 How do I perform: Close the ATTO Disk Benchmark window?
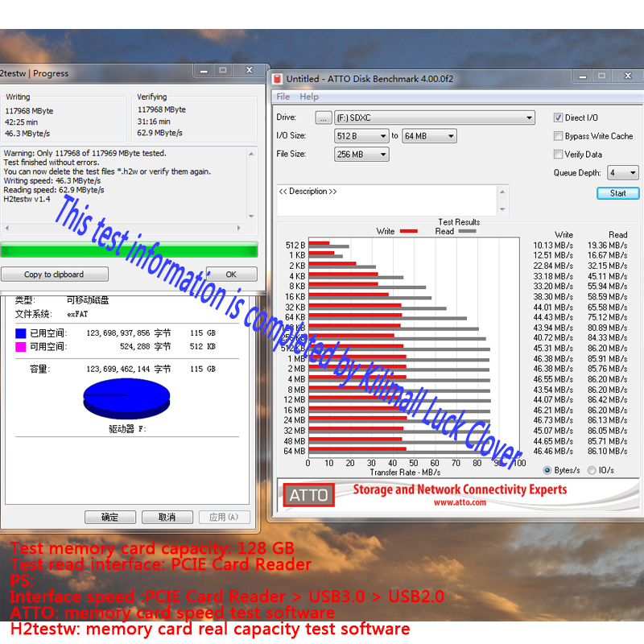click(x=628, y=76)
